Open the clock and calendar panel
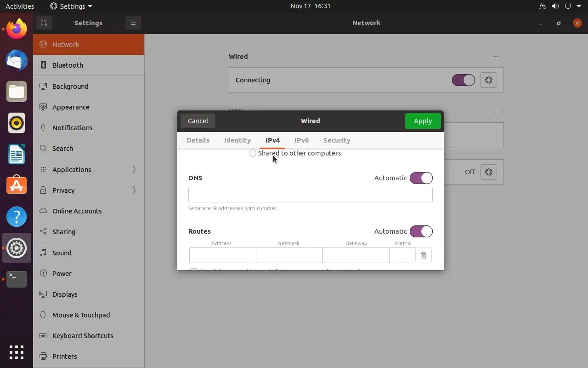The image size is (588, 368). point(311,6)
